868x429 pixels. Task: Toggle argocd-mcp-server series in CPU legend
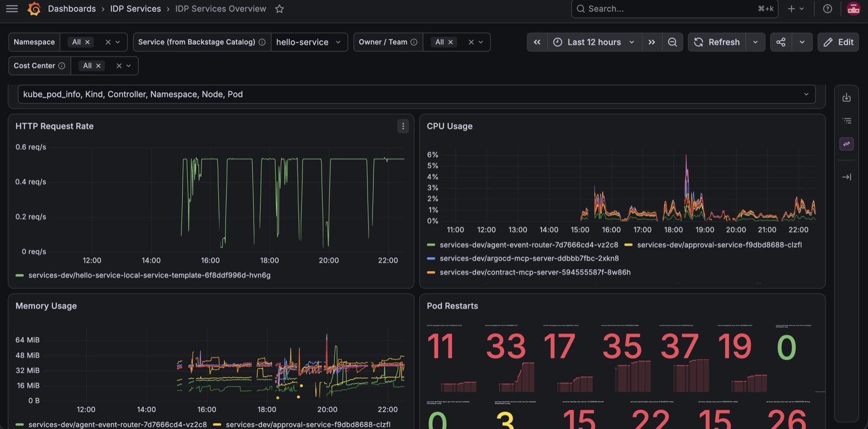[x=529, y=258]
